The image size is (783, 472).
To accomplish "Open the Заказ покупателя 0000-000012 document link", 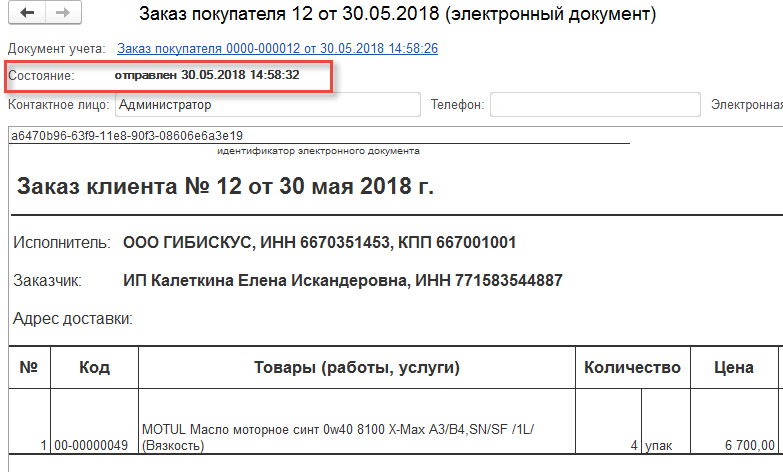I will (x=277, y=48).
